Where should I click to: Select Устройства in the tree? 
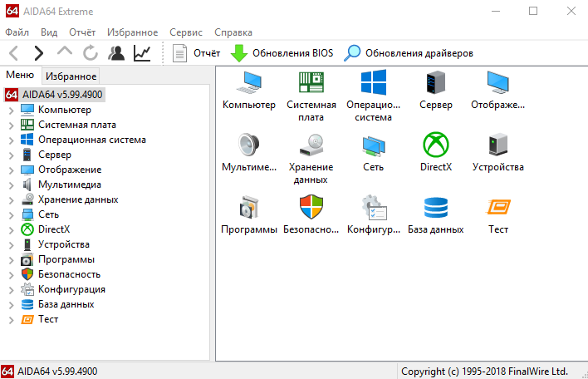64,244
